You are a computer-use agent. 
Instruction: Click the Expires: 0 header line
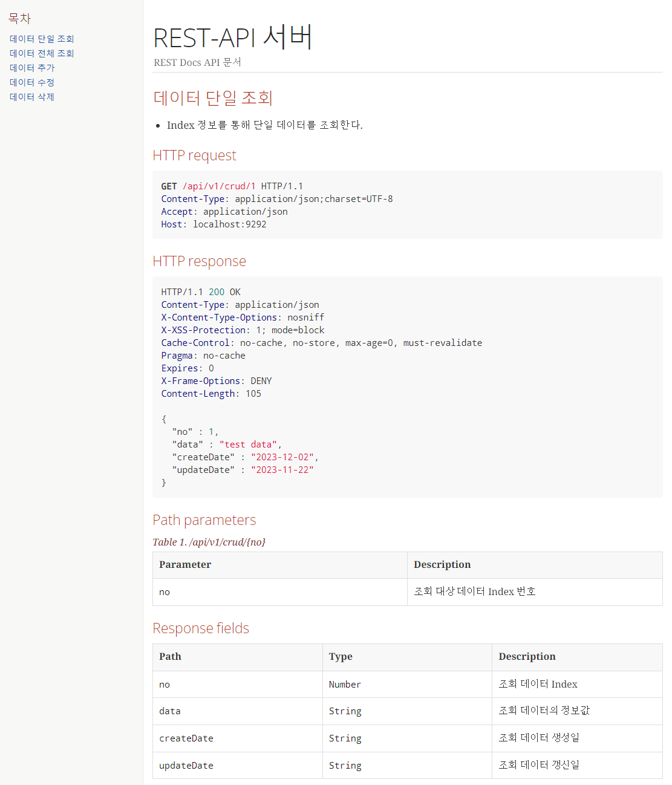click(x=188, y=368)
